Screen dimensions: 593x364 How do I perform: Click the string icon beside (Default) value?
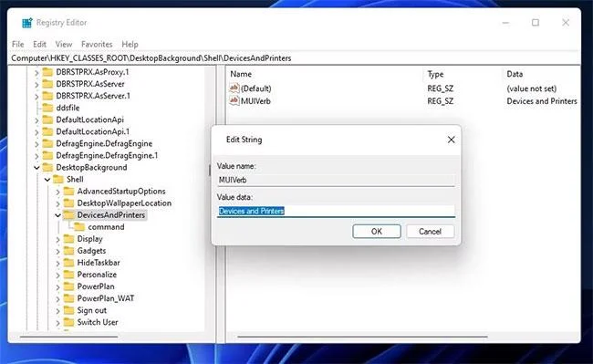click(x=234, y=88)
